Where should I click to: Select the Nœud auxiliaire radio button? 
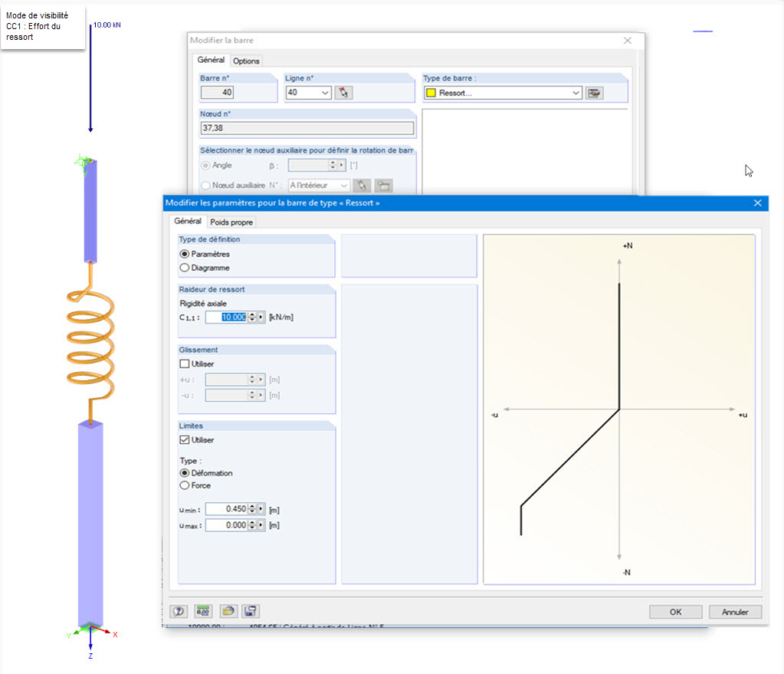click(x=205, y=185)
